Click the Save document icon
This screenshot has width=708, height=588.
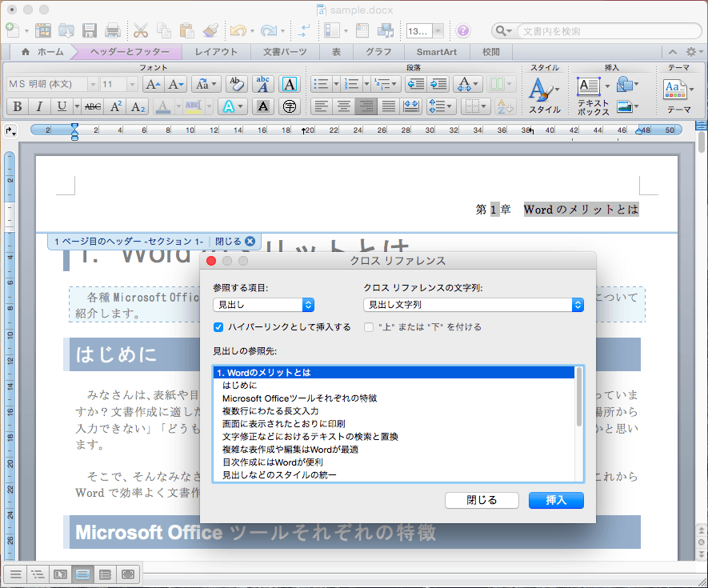pos(90,30)
